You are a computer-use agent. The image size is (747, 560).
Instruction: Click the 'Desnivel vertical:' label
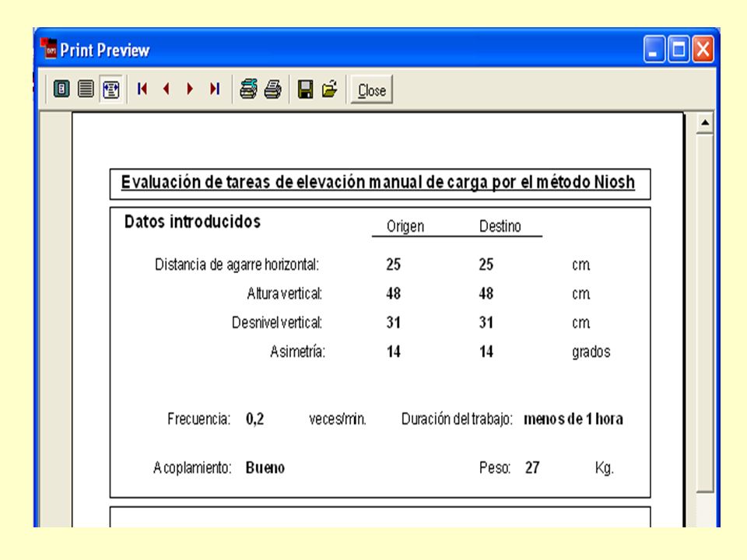pos(277,323)
